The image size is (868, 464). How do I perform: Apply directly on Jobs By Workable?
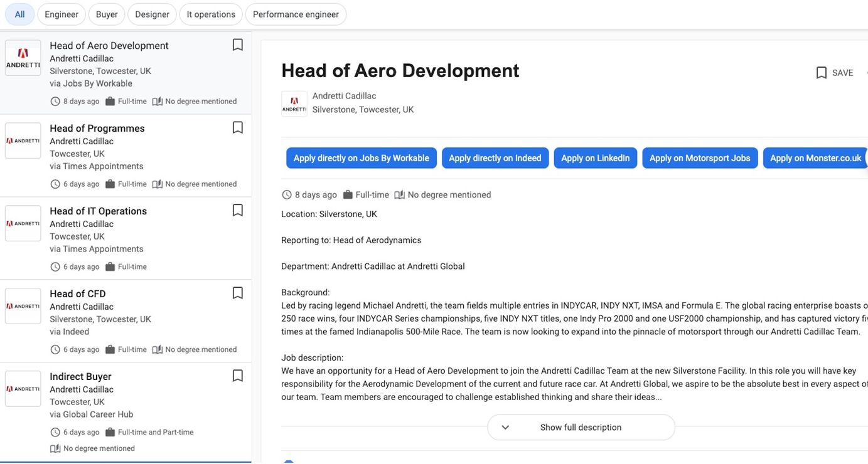pyautogui.click(x=362, y=158)
